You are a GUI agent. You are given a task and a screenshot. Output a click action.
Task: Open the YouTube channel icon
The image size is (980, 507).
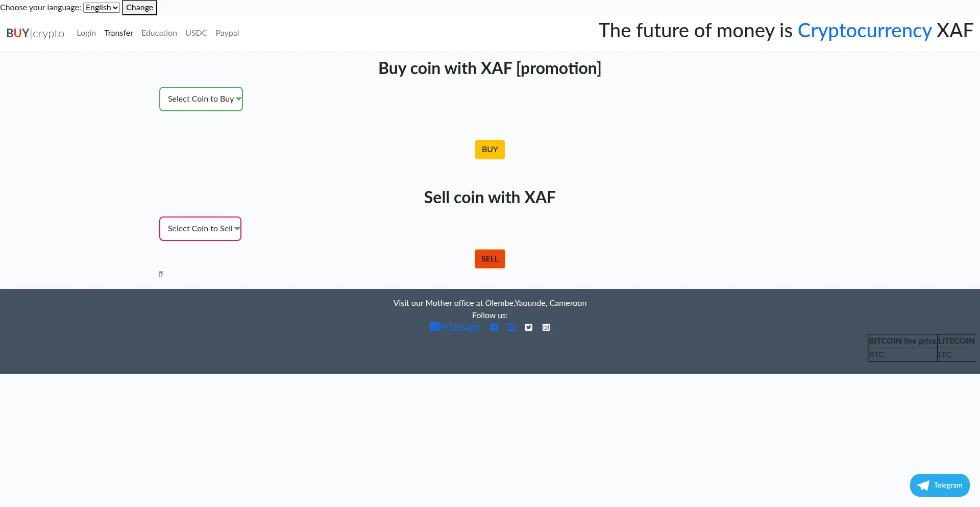click(511, 327)
